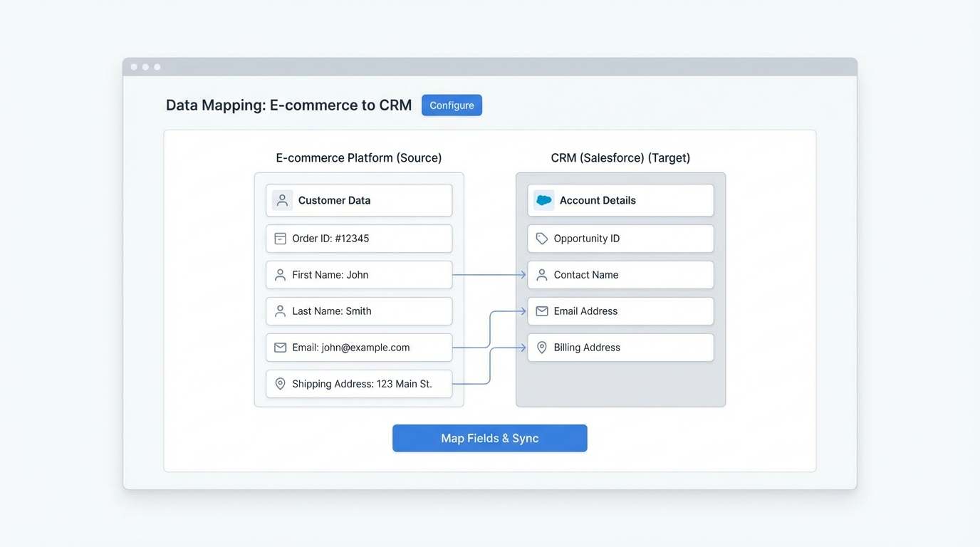Click the envelope icon on the Email source field
Screen dimensions: 980x547
[280, 347]
